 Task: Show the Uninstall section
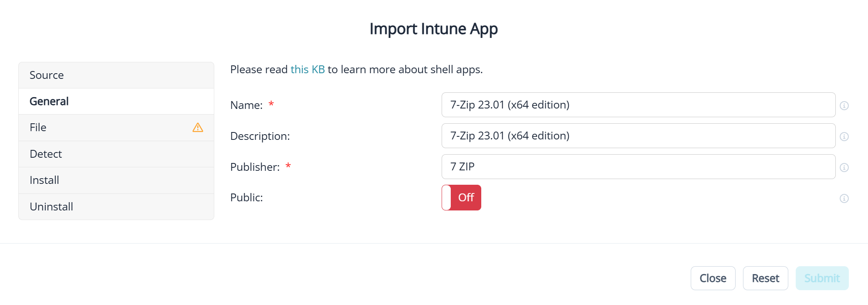(116, 207)
